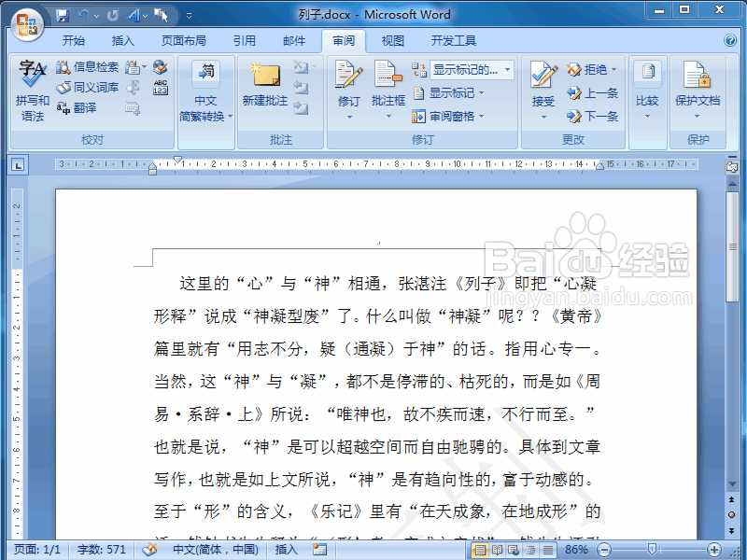This screenshot has height=560, width=747.
Task: Open the 显示标记 show markup dropdown
Action: [x=454, y=93]
